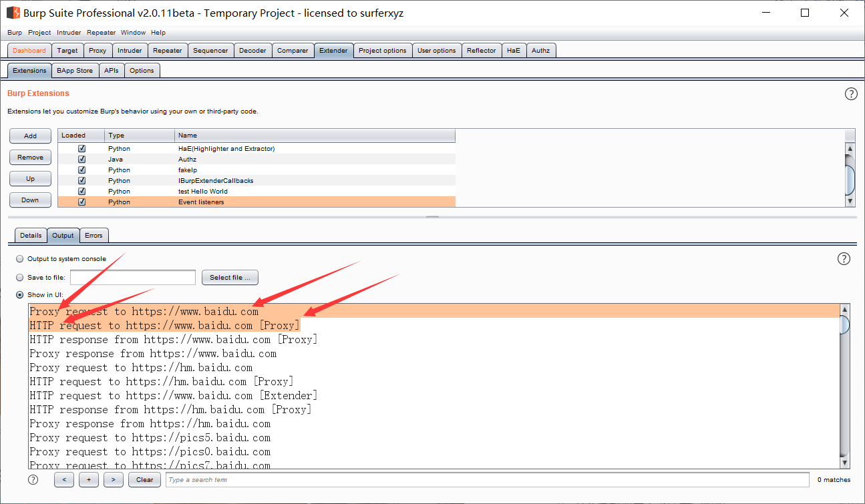Click the Add extension button

pos(31,136)
